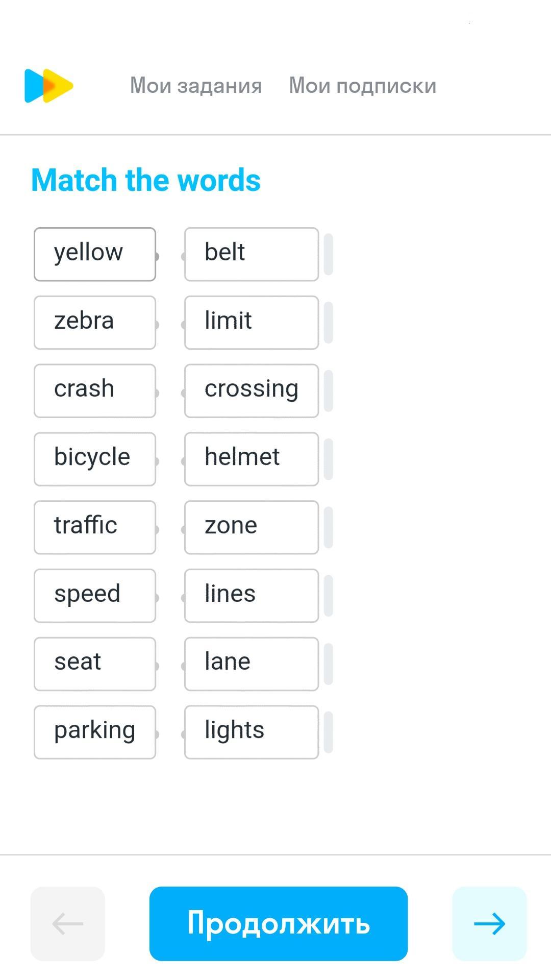Grab the drag handle beside 'limit'

329,323
